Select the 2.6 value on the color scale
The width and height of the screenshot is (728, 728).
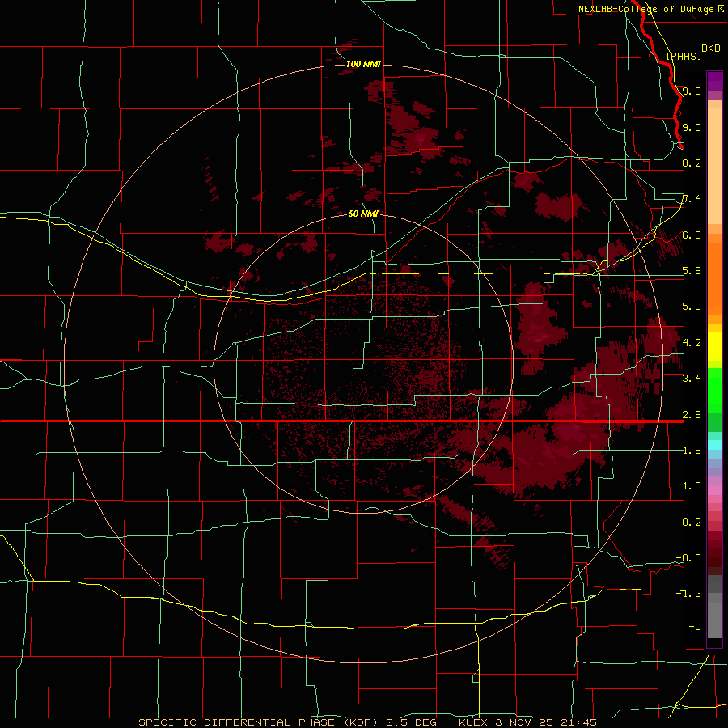coord(692,414)
